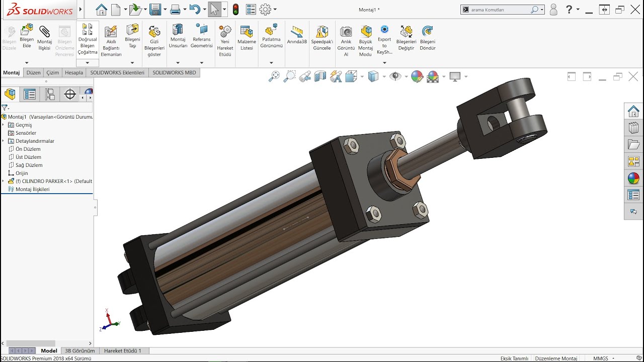This screenshot has height=362, width=644.
Task: Open the View Orientation dropdown arrow
Action: click(x=362, y=76)
